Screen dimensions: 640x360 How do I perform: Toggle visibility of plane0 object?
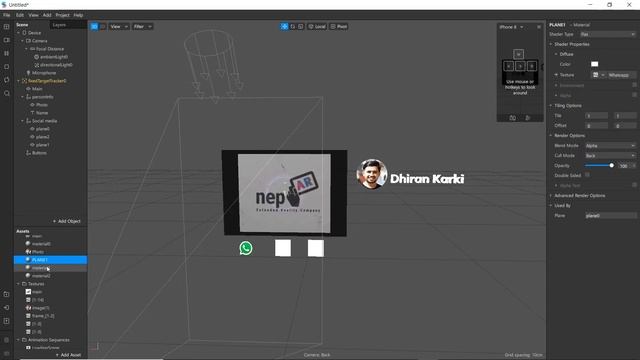coord(32,129)
